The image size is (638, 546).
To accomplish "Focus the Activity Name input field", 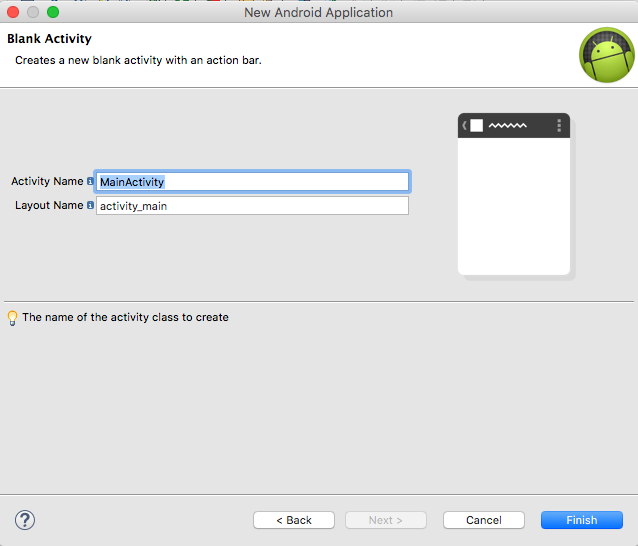I will click(x=252, y=181).
